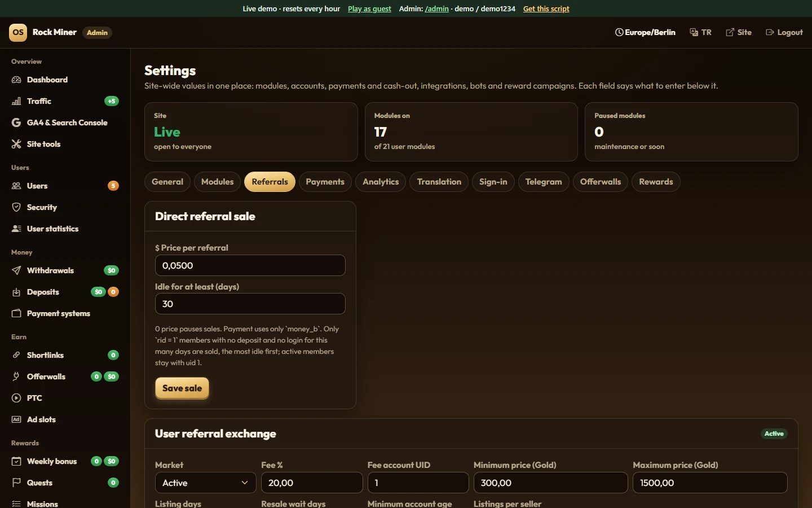The height and width of the screenshot is (508, 812).
Task: Click the Fee account UID field
Action: coord(418,483)
